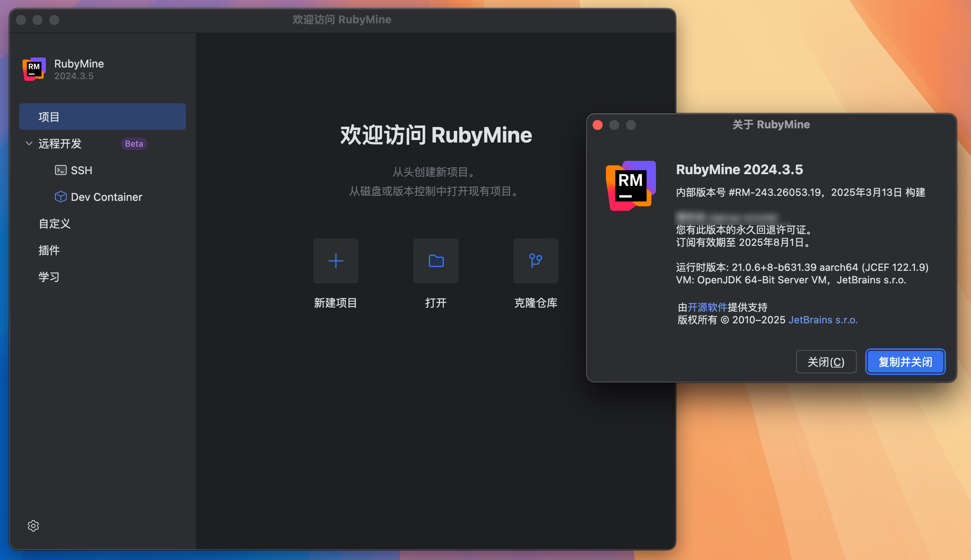This screenshot has width=971, height=560.
Task: Click the 关于 RubyMine dialog title bar
Action: 771,125
